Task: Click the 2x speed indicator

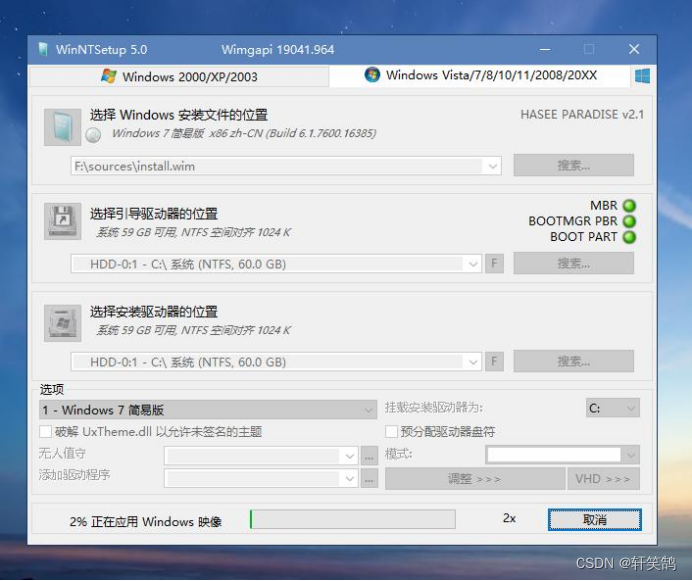Action: (509, 518)
